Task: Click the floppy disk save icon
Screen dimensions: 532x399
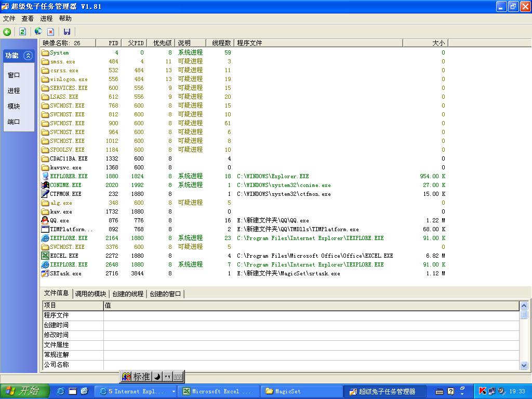Action: coord(67,32)
